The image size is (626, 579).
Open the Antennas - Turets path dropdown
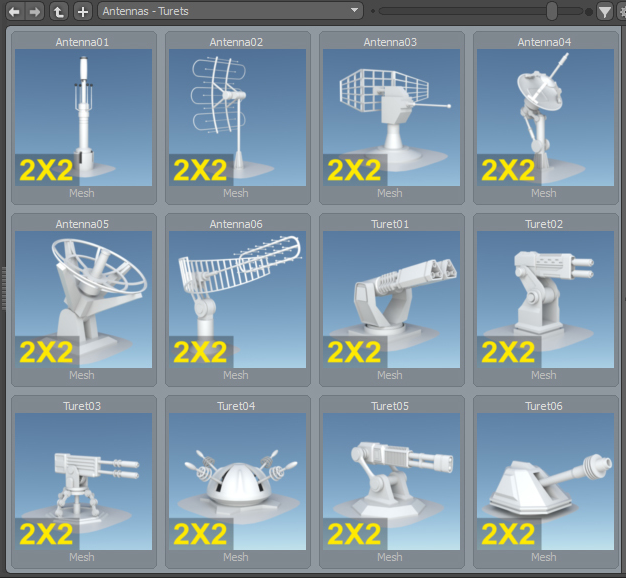[x=230, y=11]
